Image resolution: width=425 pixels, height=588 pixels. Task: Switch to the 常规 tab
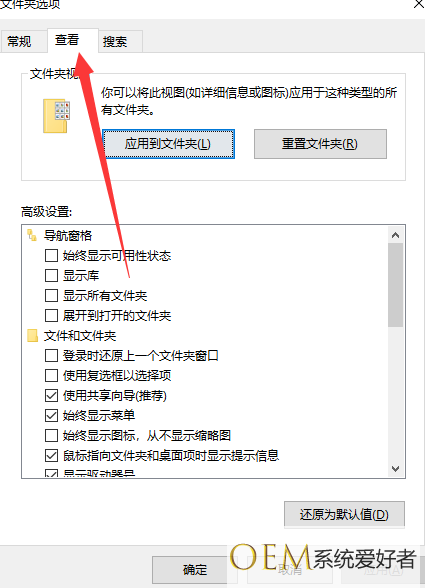click(20, 41)
